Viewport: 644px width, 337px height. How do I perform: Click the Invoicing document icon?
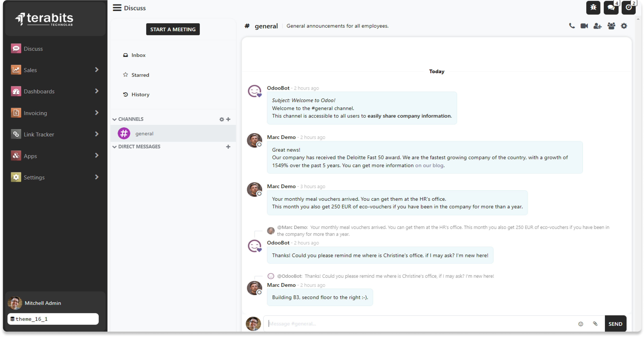pos(16,113)
